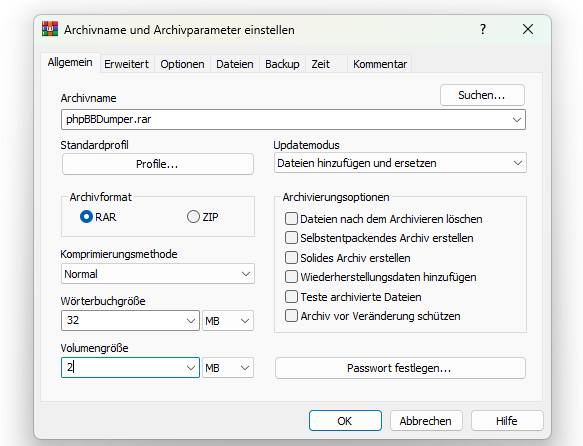Click the WinRAR icon in the title bar
This screenshot has height=446, width=583.
point(50,29)
